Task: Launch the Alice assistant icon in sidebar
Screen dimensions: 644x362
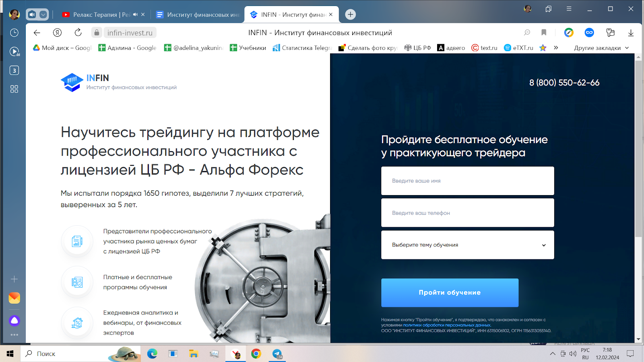Action: click(14, 321)
